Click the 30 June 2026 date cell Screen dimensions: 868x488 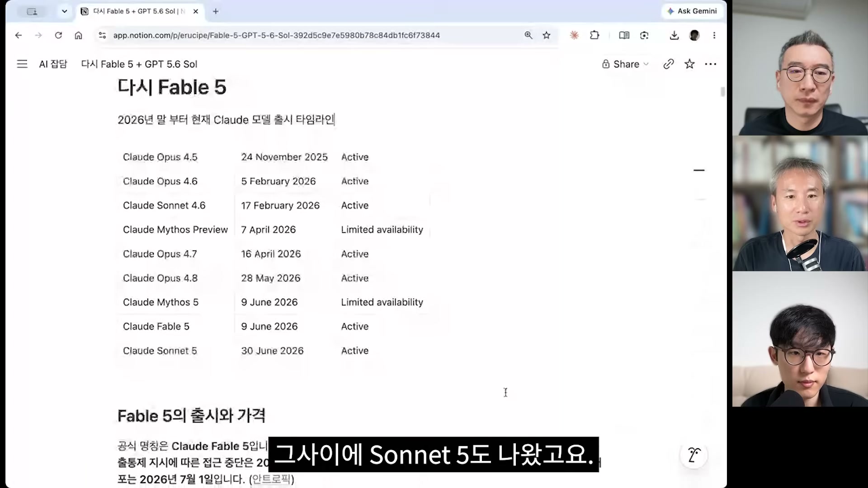[272, 351]
